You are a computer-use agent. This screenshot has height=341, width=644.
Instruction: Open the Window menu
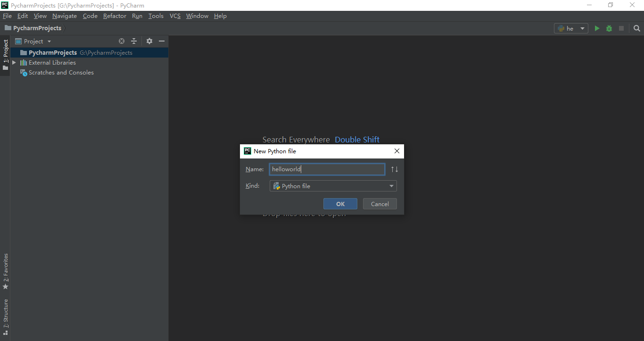click(x=197, y=16)
